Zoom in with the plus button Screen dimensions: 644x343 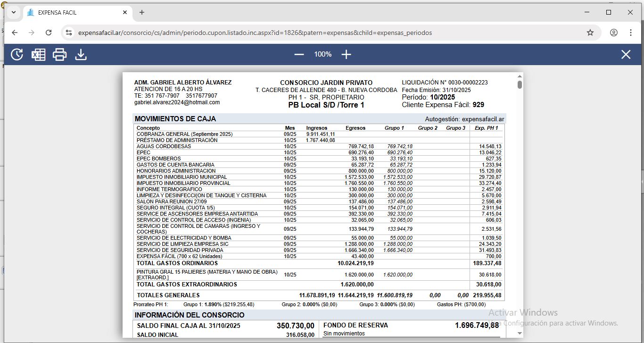(347, 55)
